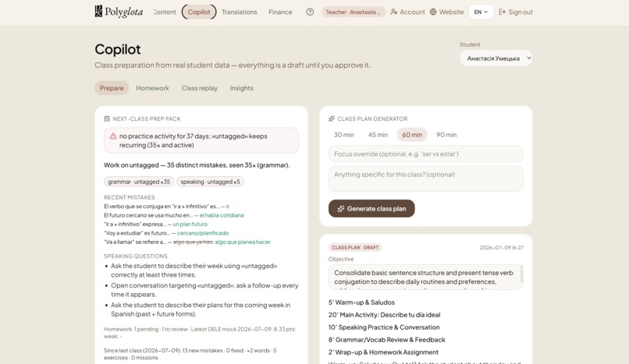The image size is (629, 364).
Task: Open the EN language dropdown
Action: pyautogui.click(x=481, y=12)
